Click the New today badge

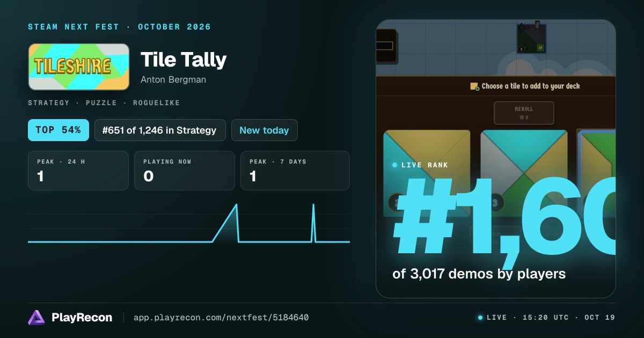(264, 130)
